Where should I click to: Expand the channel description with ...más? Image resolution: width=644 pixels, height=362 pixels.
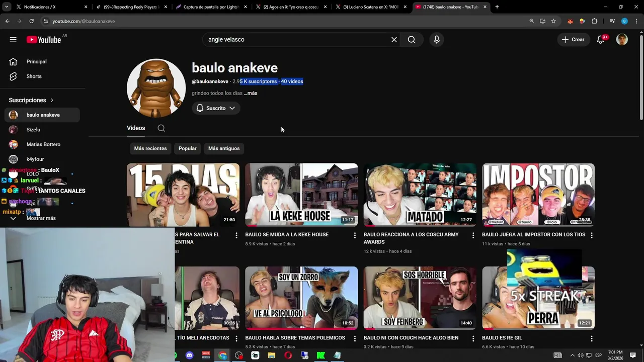(251, 93)
